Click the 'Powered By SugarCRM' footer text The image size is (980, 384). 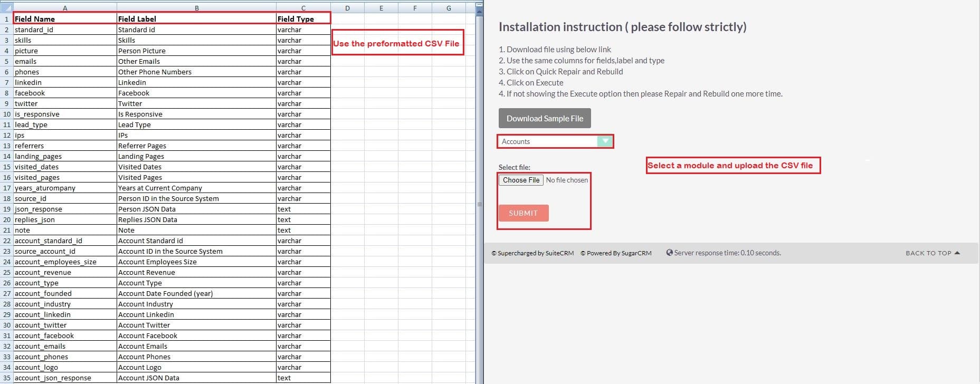[x=616, y=253]
